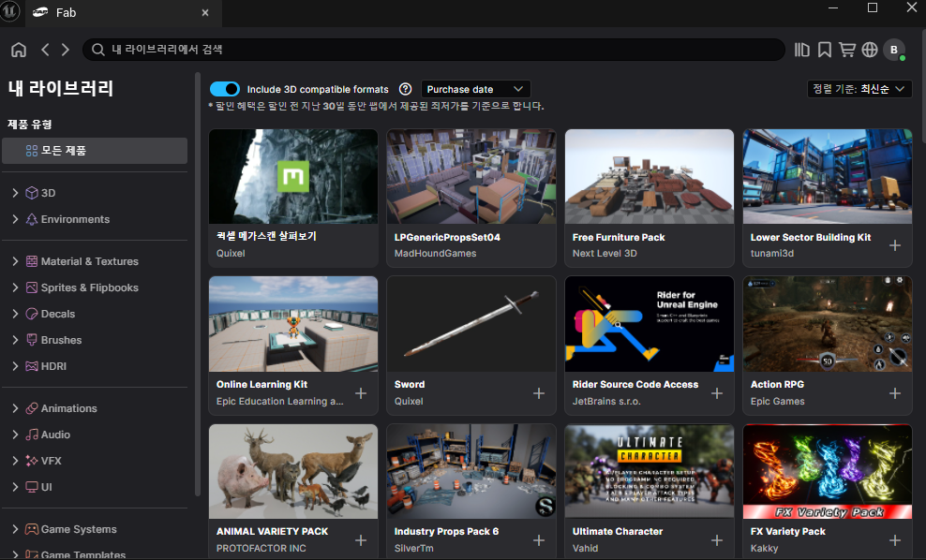The height and width of the screenshot is (560, 926).
Task: Click the Unreal Engine logo icon
Action: [10, 11]
